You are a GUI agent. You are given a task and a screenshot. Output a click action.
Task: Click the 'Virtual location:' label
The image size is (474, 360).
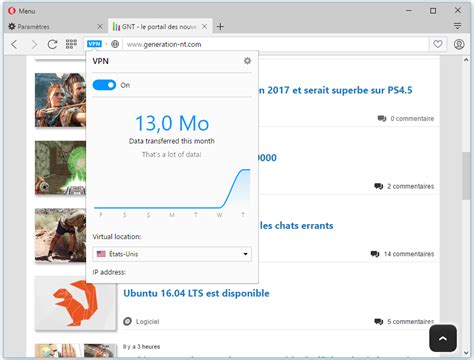pos(117,237)
